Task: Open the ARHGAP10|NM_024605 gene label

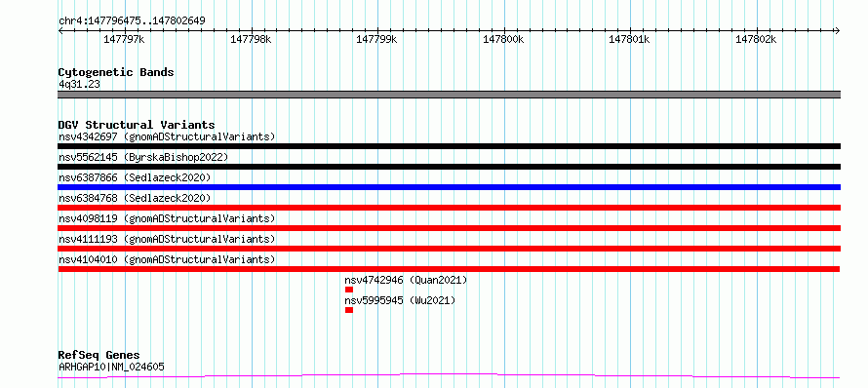Action: pyautogui.click(x=111, y=367)
